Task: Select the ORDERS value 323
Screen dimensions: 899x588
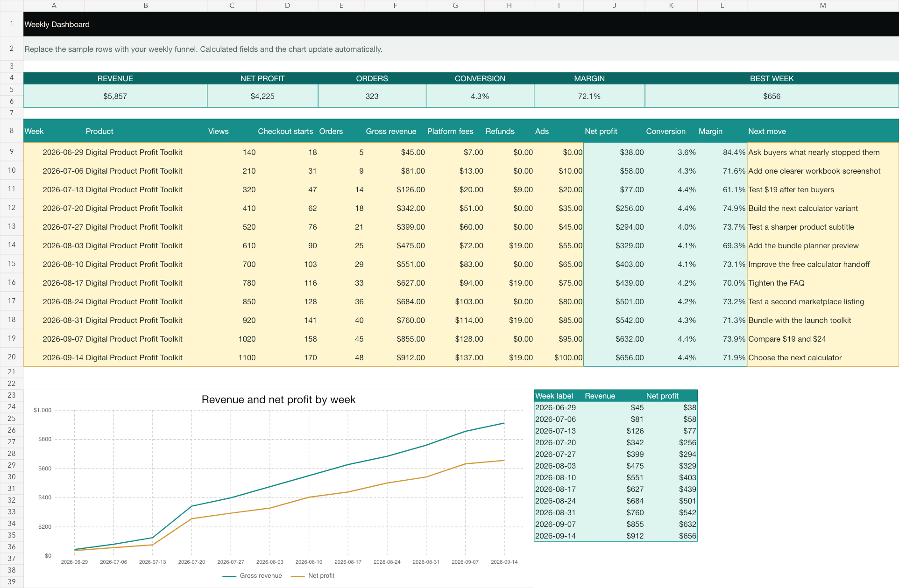Action: [x=372, y=96]
